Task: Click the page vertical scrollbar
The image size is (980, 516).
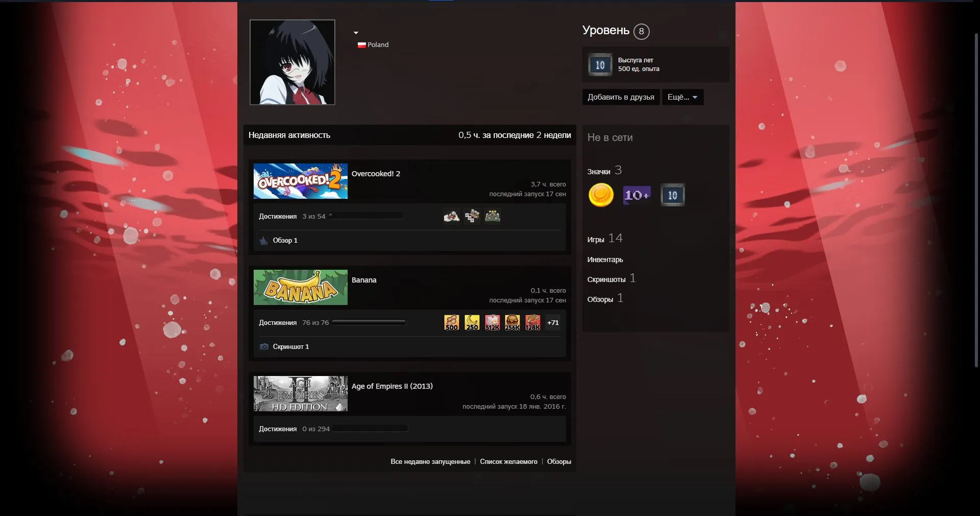Action: pyautogui.click(x=976, y=199)
